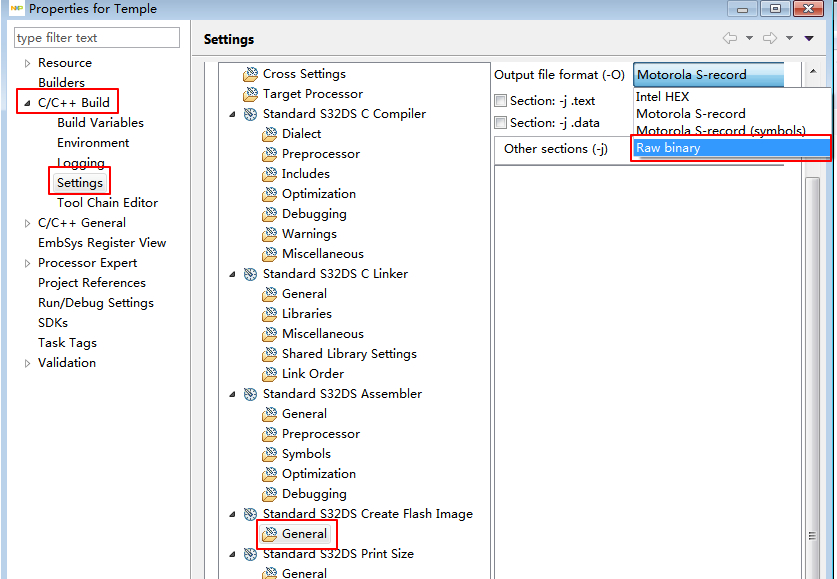This screenshot has width=837, height=579.
Task: Collapse Standard S32DS C Linker group
Action: tap(232, 275)
